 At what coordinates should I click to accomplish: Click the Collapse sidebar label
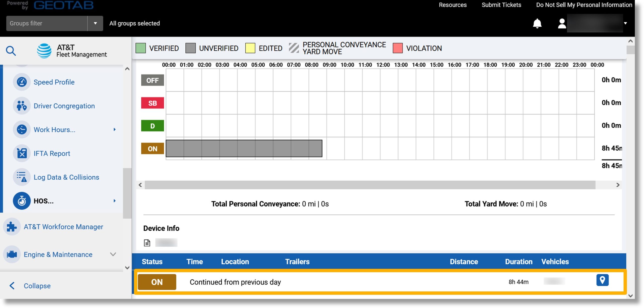coord(37,286)
